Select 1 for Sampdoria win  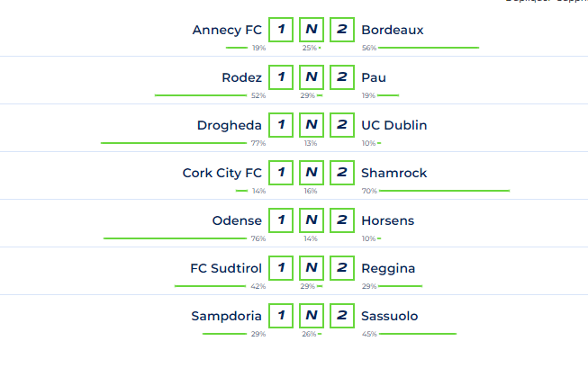coord(281,316)
